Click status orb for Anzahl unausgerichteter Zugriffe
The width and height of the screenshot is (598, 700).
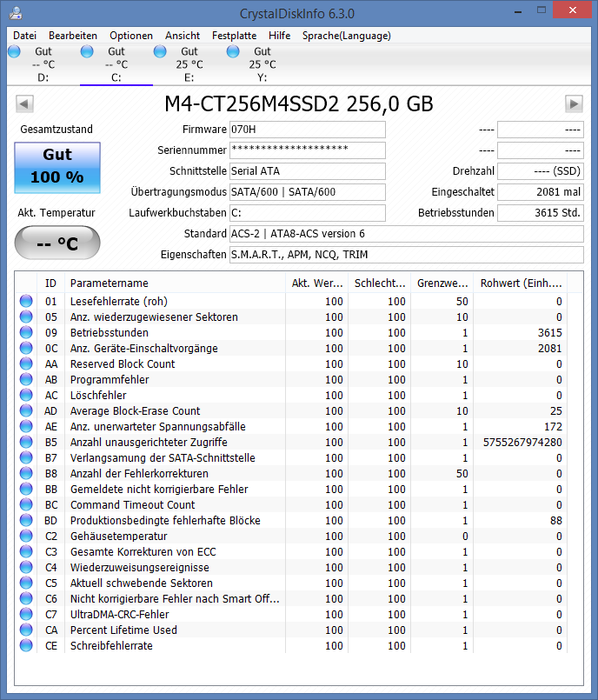tap(26, 442)
